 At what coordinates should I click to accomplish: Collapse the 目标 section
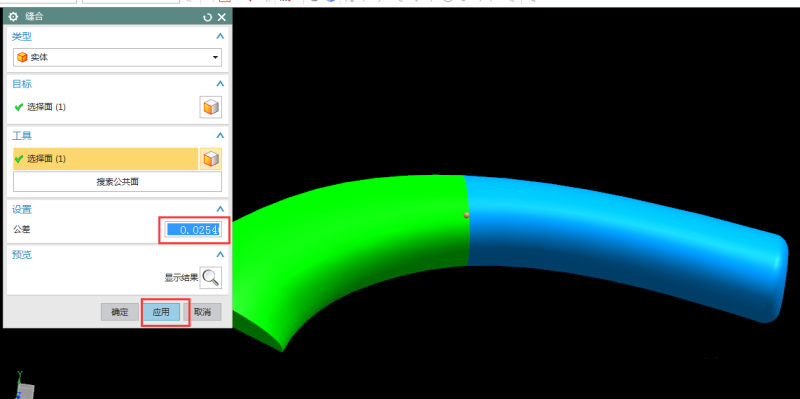click(220, 84)
